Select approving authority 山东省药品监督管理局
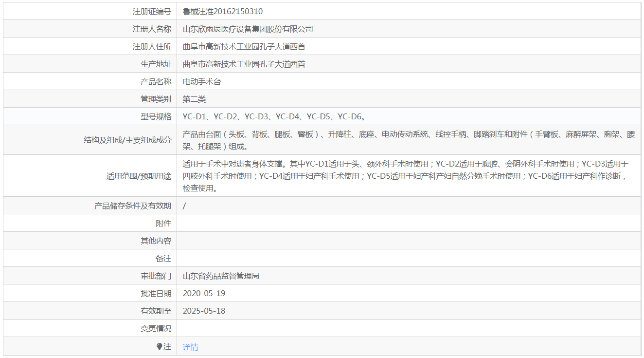 click(x=221, y=276)
